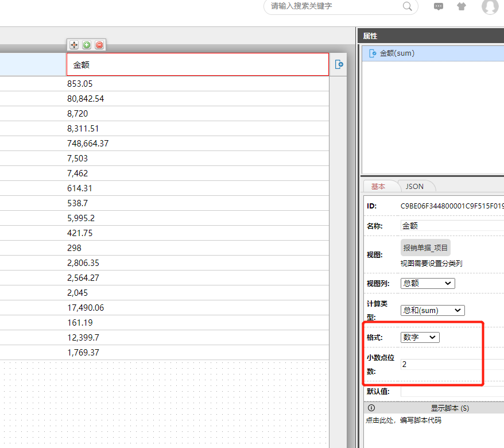Click the info icon beside 显示脚本
Viewport: 504px width, 448px height.
(371, 408)
